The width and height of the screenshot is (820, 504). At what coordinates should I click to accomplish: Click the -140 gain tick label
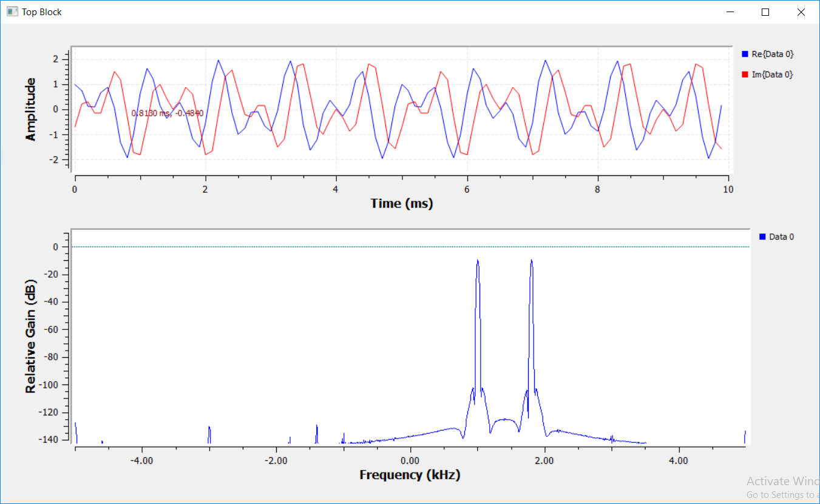[x=49, y=440]
